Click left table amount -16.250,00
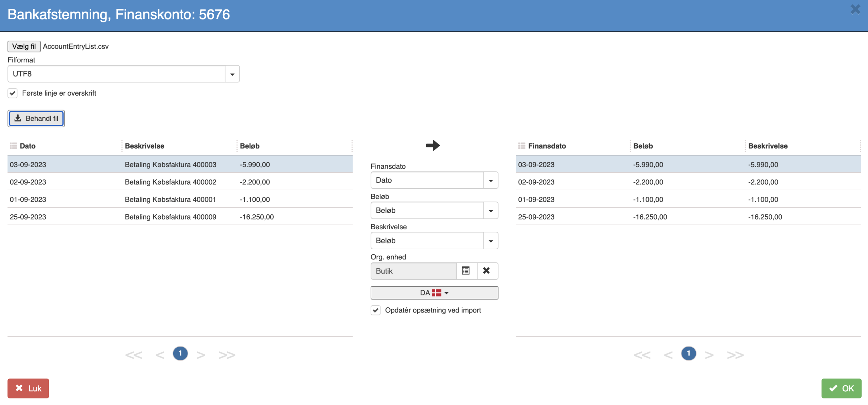868x405 pixels. tap(257, 217)
